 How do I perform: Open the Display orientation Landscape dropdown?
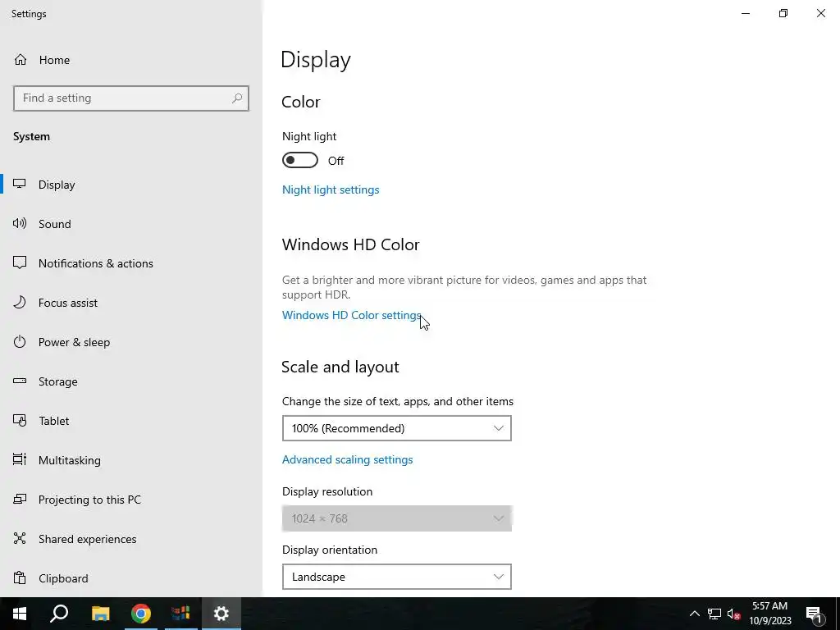396,577
